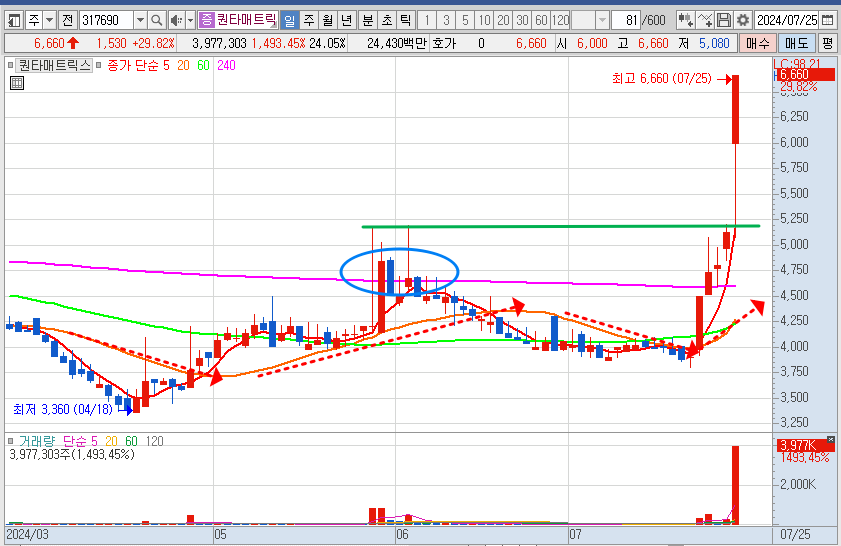Viewport: 841px width, 546px height.
Task: Click the 2024/03 date axis label
Action: point(27,534)
